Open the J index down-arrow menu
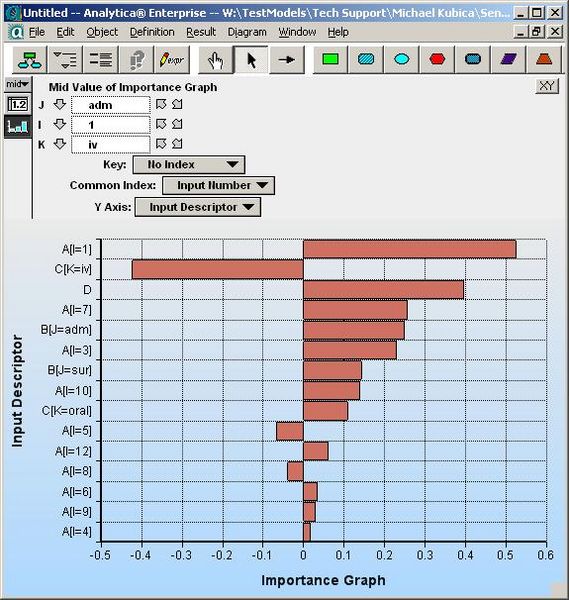Screen dimensions: 569x600 tap(60, 104)
